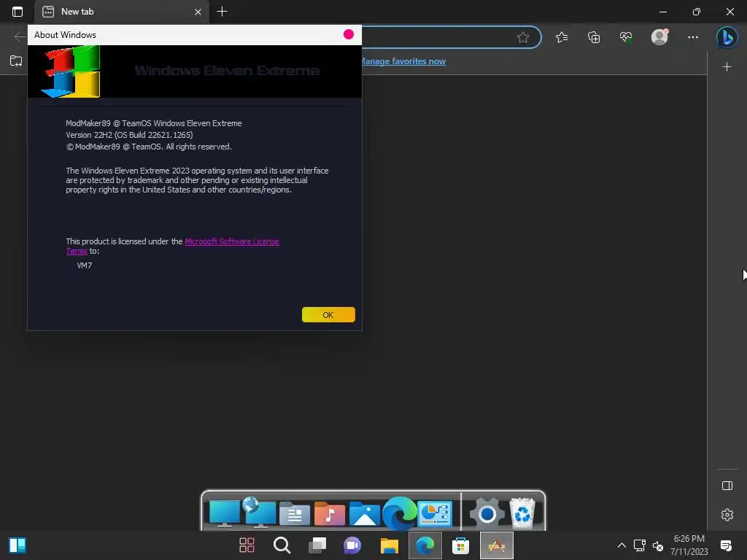Viewport: 747px width, 560px height.
Task: Open Microsoft Store on taskbar
Action: click(x=461, y=545)
